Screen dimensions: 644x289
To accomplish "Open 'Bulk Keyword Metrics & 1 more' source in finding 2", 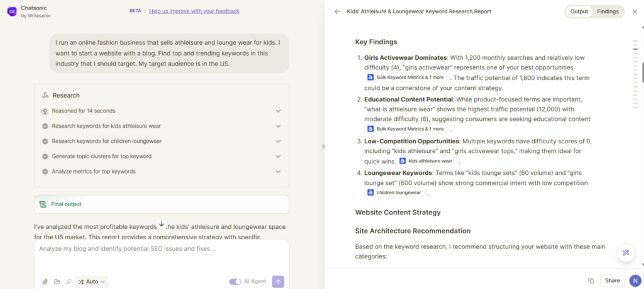I will (x=406, y=129).
